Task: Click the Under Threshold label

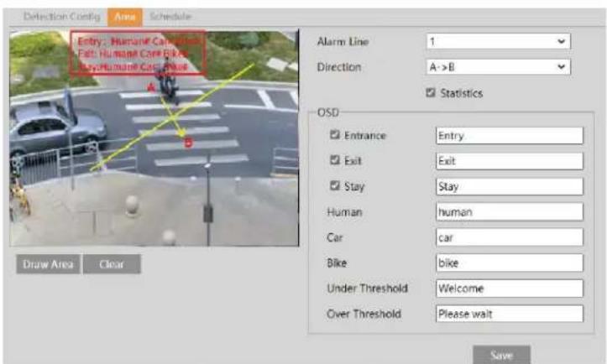Action: click(x=368, y=289)
